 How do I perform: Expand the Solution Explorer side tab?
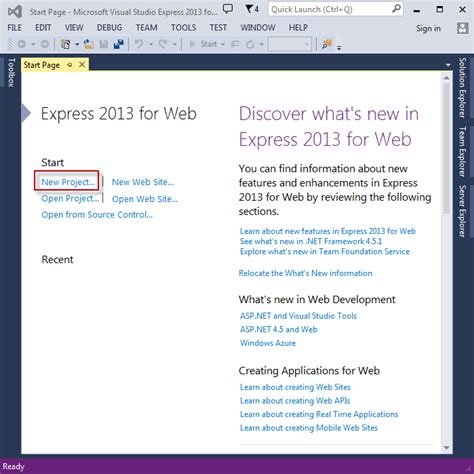pos(462,87)
